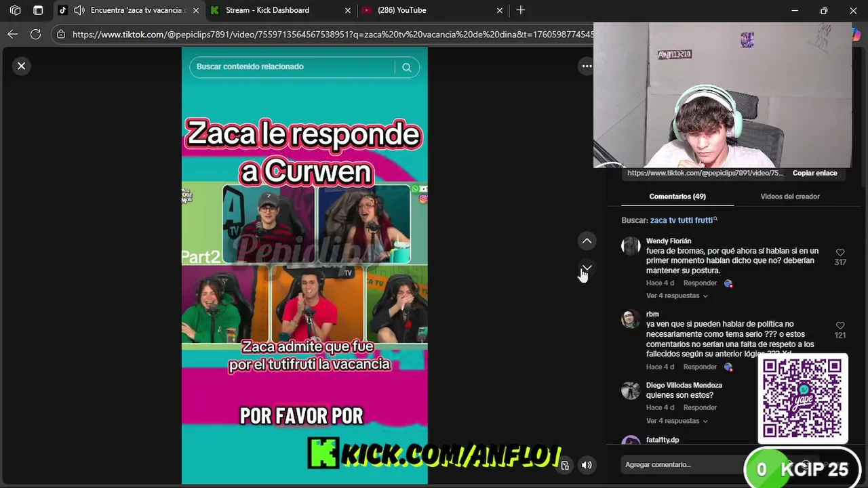868x488 pixels.
Task: Open the browser workspaces icon
Action: pyautogui.click(x=15, y=10)
